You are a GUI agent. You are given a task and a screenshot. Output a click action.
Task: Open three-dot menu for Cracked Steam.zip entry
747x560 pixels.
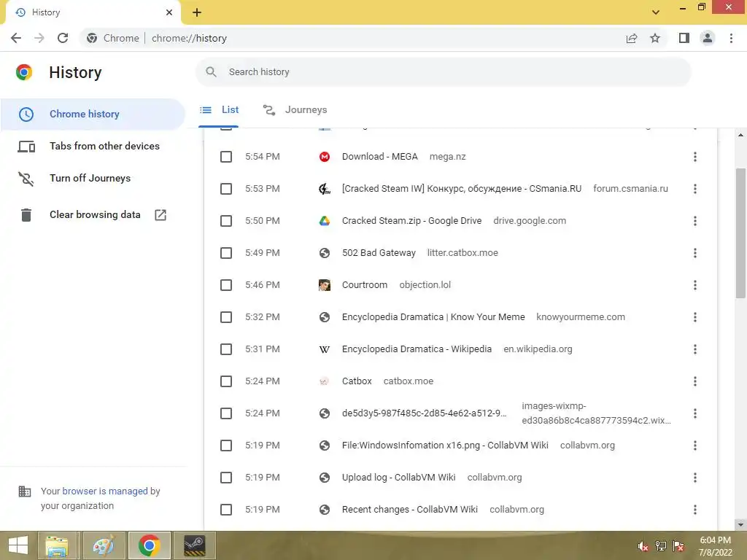(695, 221)
